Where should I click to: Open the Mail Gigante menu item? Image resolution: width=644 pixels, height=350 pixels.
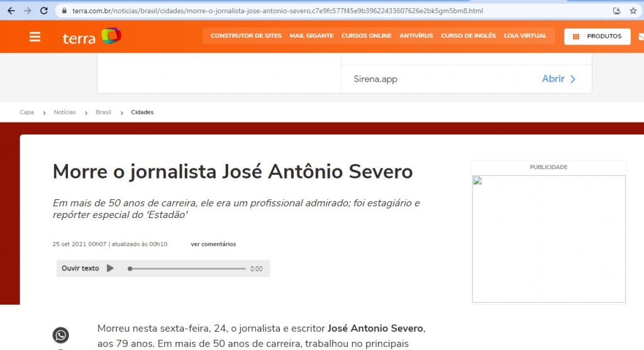[311, 36]
